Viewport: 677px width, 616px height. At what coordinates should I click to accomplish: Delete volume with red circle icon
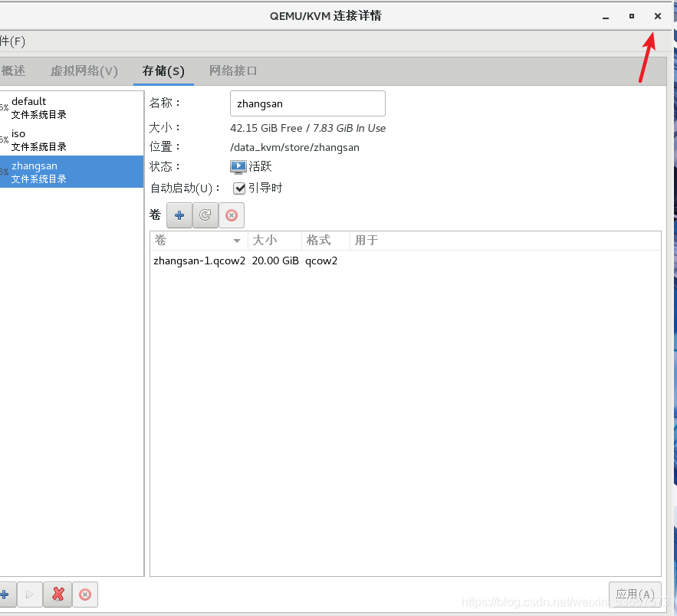232,215
